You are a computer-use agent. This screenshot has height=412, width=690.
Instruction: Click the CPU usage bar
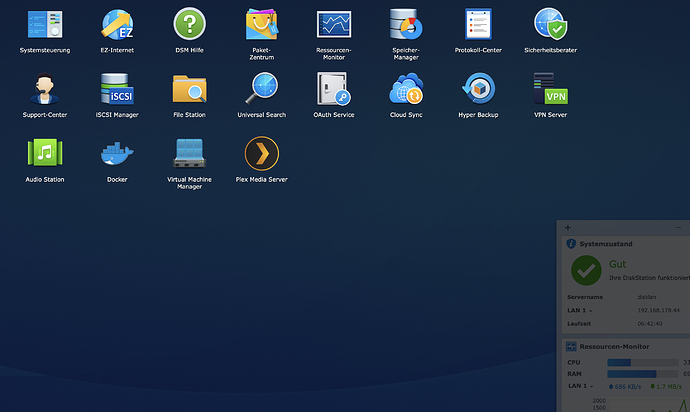click(642, 363)
